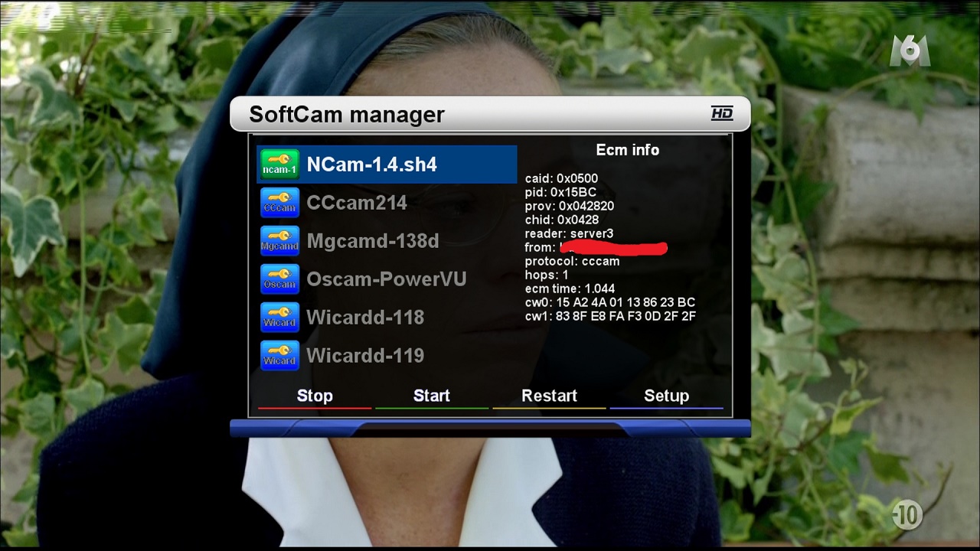Click the green ncam-1 key icon
Viewport: 980px width, 551px height.
point(279,165)
